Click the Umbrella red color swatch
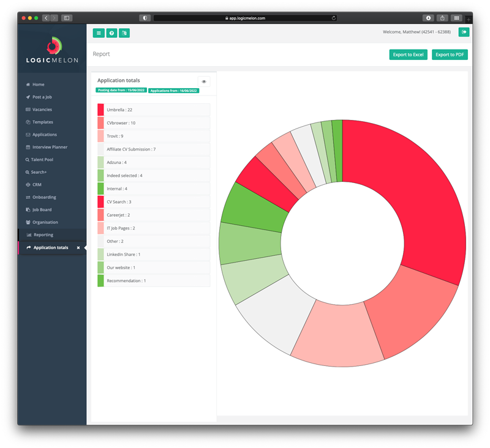Viewport: 490px width, 448px height. [x=100, y=110]
